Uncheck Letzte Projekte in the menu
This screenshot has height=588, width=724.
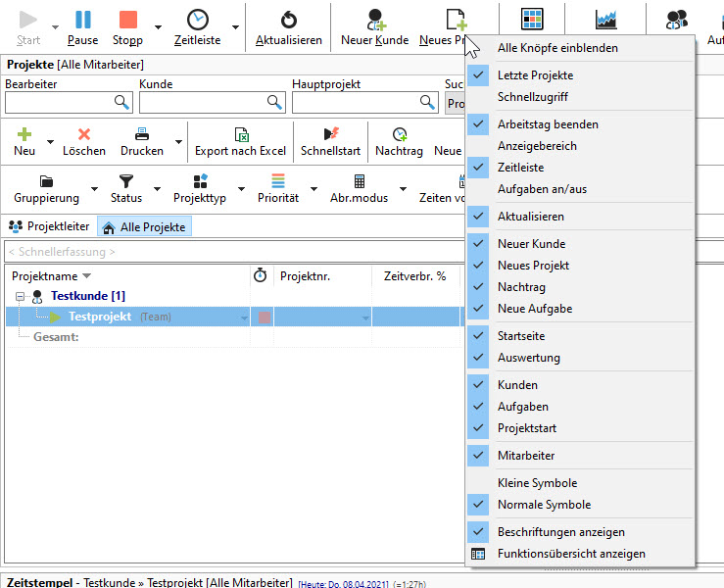pos(580,75)
